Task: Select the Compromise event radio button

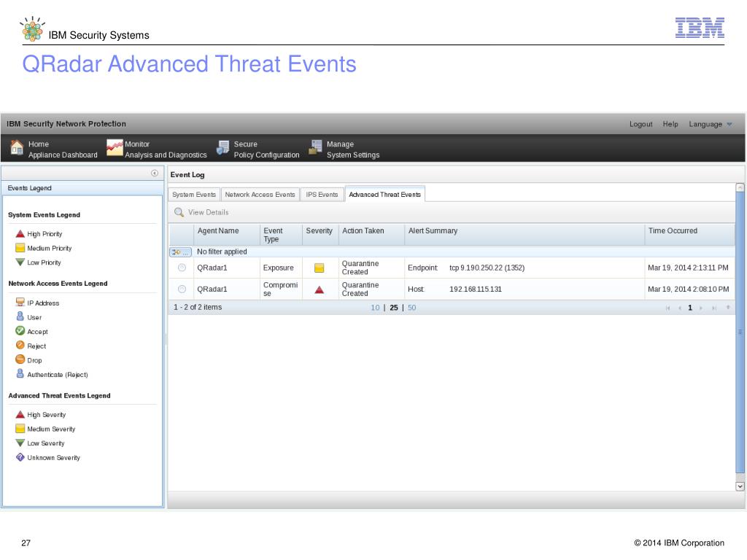Action: point(182,289)
